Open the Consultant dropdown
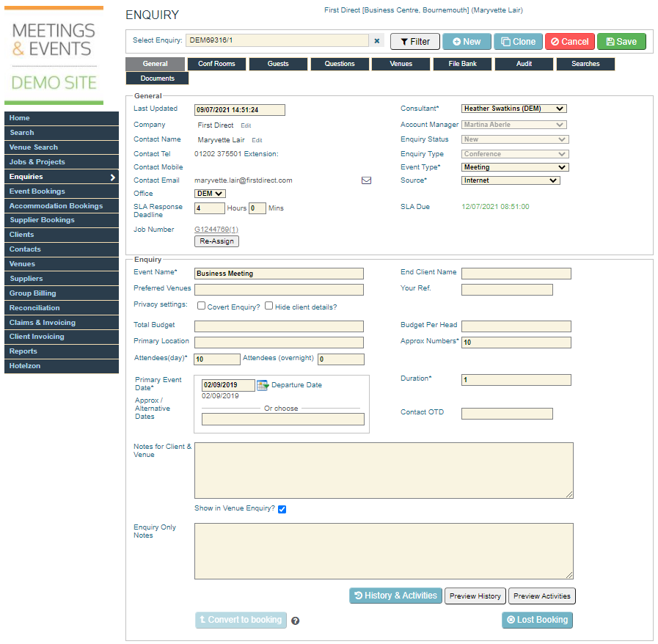The image size is (658, 644). click(514, 109)
